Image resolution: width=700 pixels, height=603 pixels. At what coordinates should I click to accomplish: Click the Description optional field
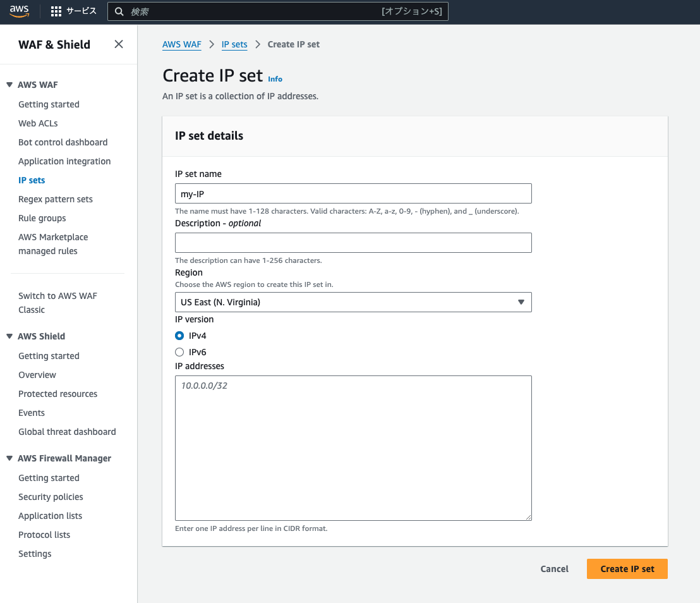point(353,243)
